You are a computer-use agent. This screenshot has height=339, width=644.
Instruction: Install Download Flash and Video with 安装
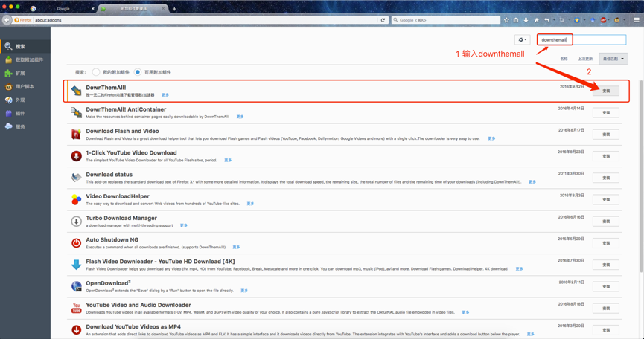606,135
